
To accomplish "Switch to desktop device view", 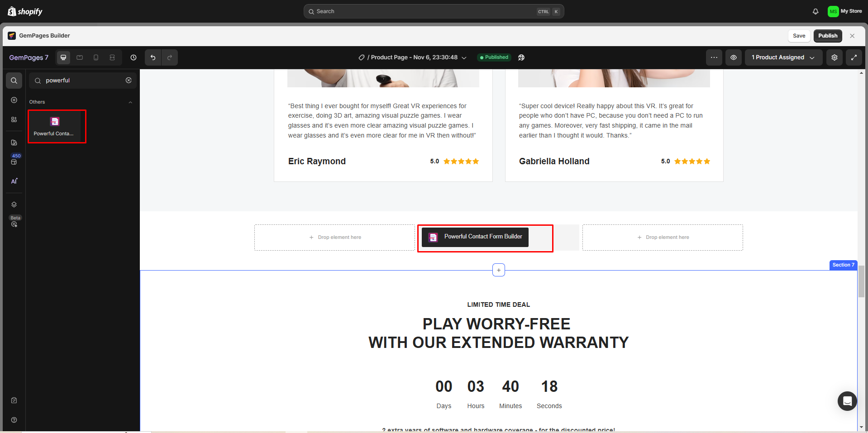I will pos(63,57).
